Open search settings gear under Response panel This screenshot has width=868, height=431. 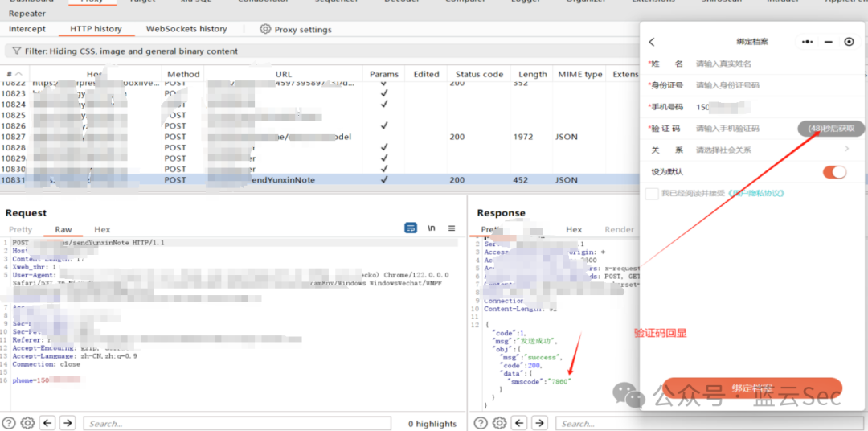(x=500, y=423)
